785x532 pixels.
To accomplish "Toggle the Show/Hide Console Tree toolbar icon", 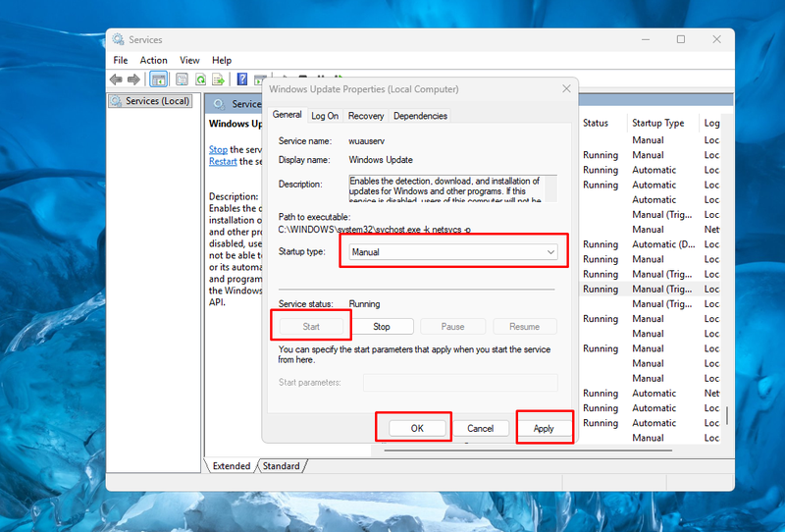I will pos(158,80).
